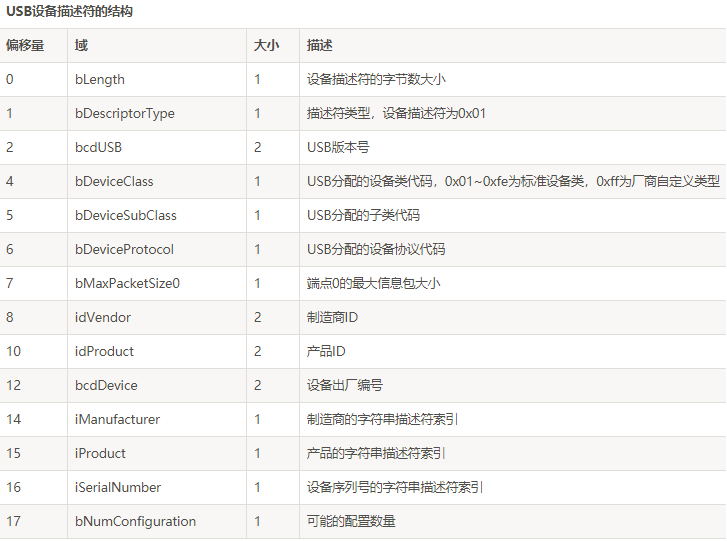Select the bDeviceSubClass field cell
Viewport: 727px width, 541px height.
(126, 215)
